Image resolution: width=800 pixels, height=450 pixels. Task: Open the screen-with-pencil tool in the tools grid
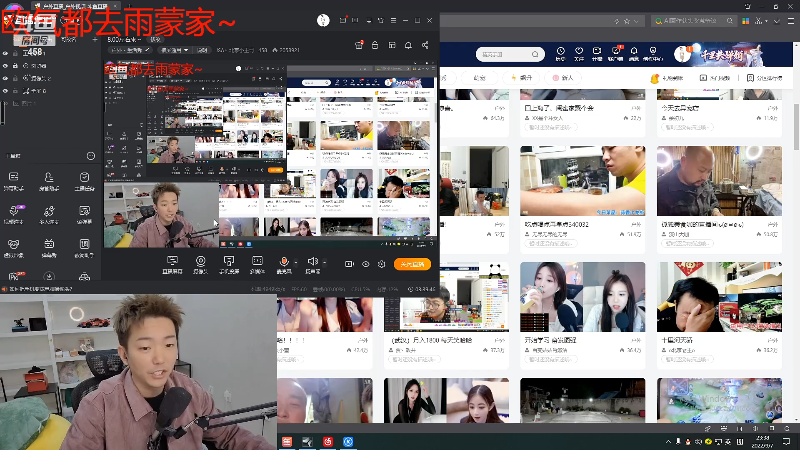84,211
